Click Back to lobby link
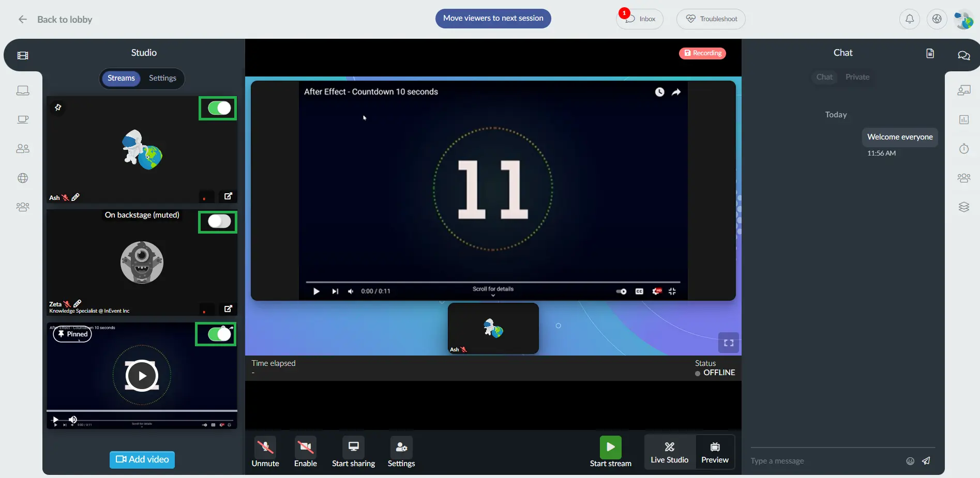Viewport: 980px width, 478px height. tap(65, 20)
